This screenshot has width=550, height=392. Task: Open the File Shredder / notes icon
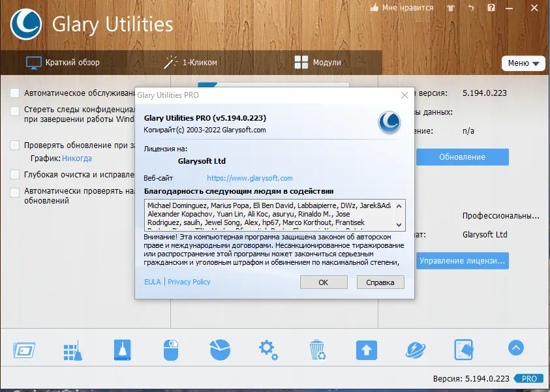464,350
